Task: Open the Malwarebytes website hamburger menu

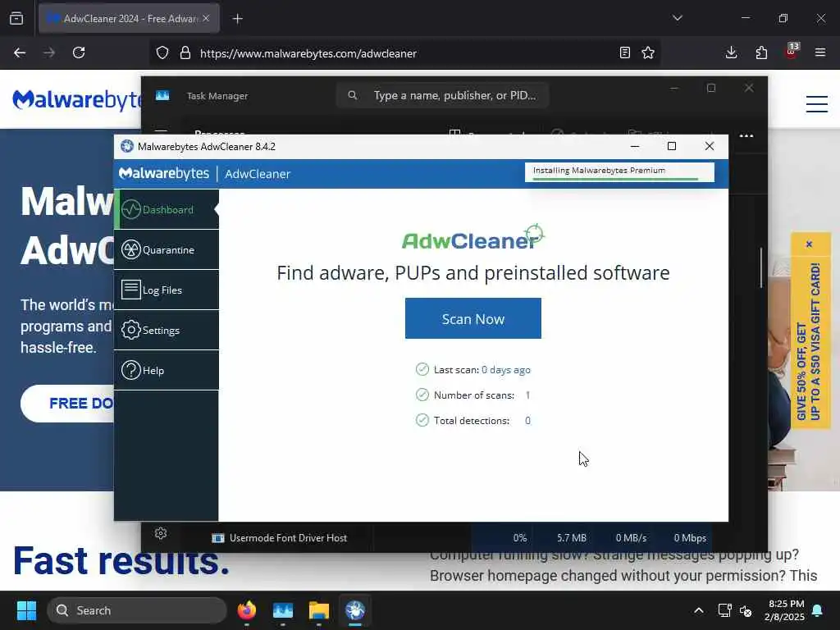Action: click(x=817, y=103)
